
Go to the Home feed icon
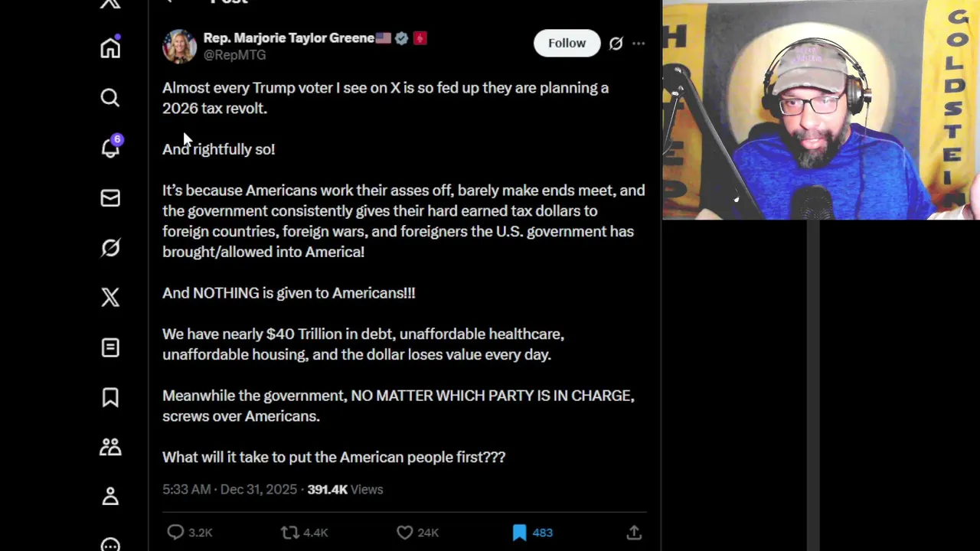[110, 48]
